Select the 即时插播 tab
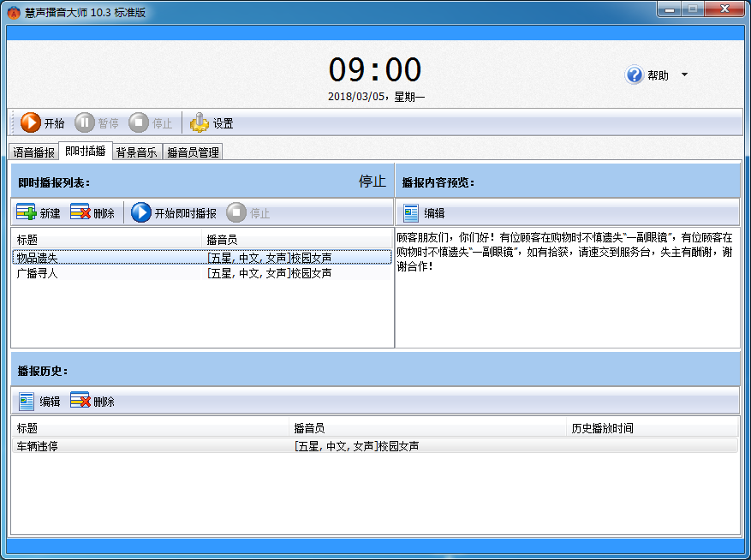This screenshot has height=560, width=751. [86, 151]
